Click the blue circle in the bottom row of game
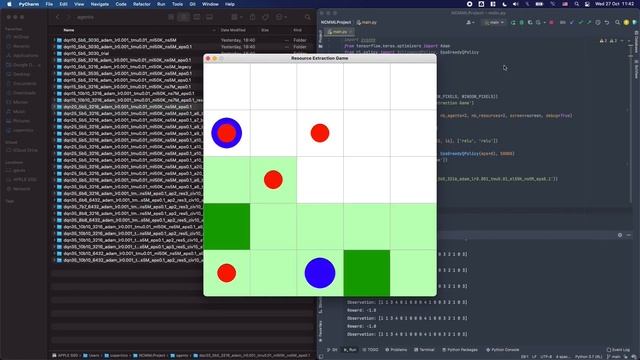This screenshot has width=640, height=360. point(320,273)
